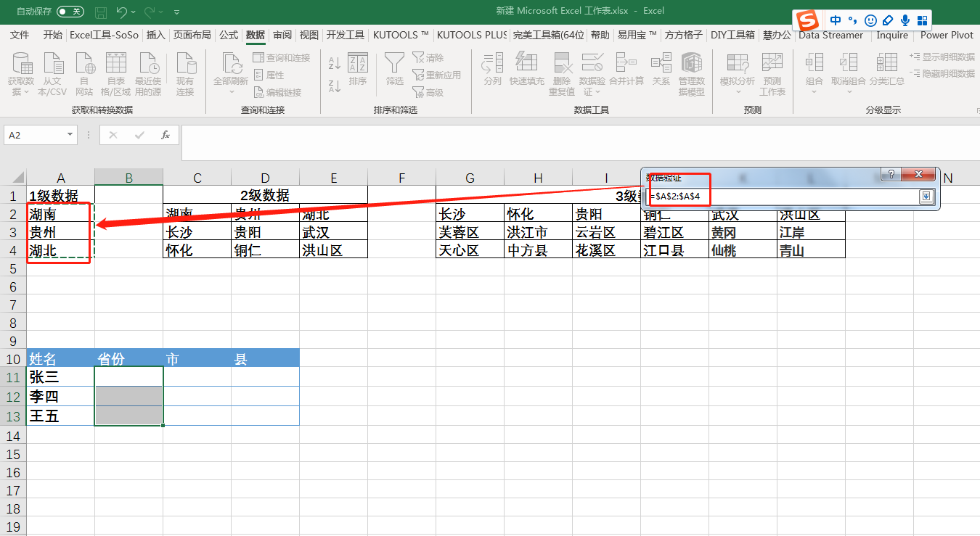
Task: Switch to the 页面布局 ribbon tab
Action: (192, 35)
